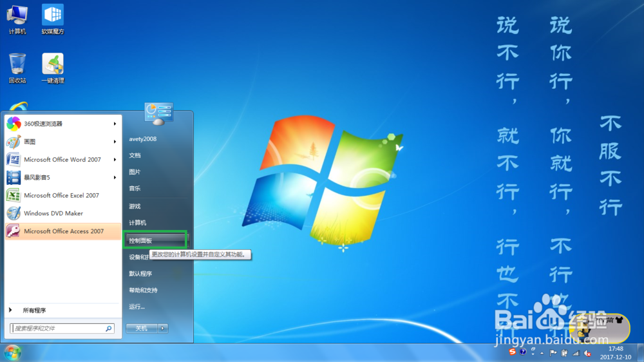Show hidden tray icons arrow
The height and width of the screenshot is (362, 644).
[542, 353]
